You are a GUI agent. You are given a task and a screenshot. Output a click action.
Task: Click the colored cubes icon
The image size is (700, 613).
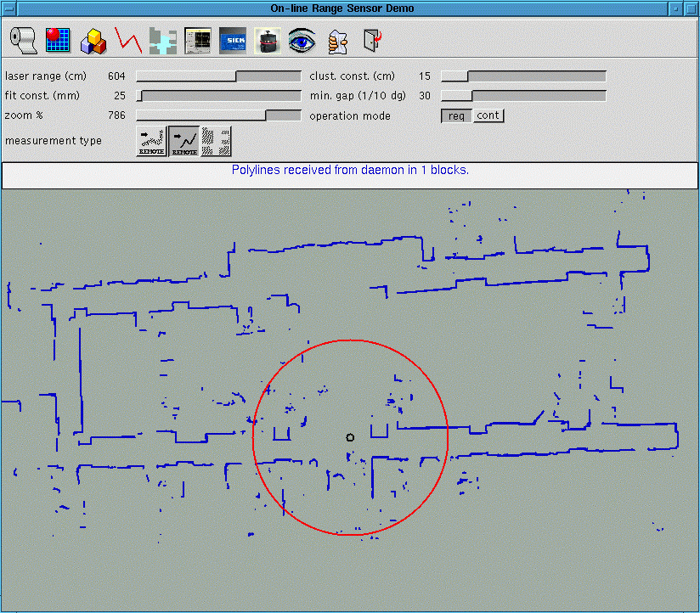point(93,40)
